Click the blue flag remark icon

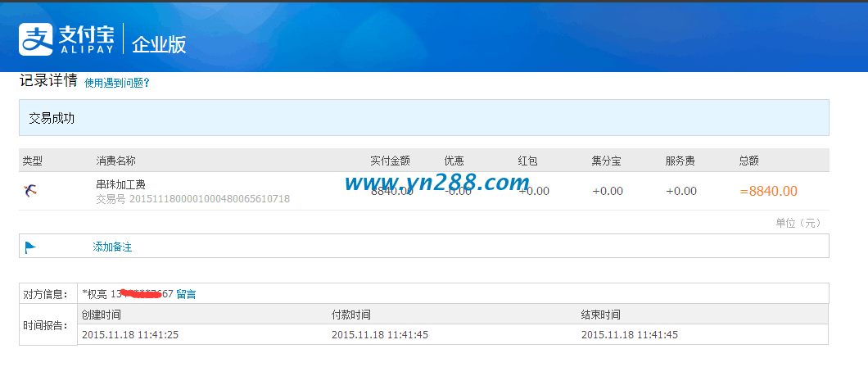pyautogui.click(x=30, y=247)
